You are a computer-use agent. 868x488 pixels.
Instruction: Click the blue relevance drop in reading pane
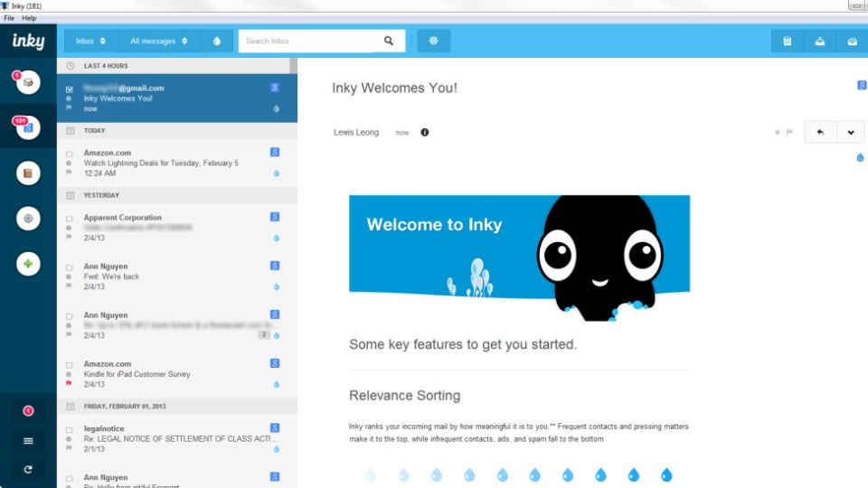[860, 157]
